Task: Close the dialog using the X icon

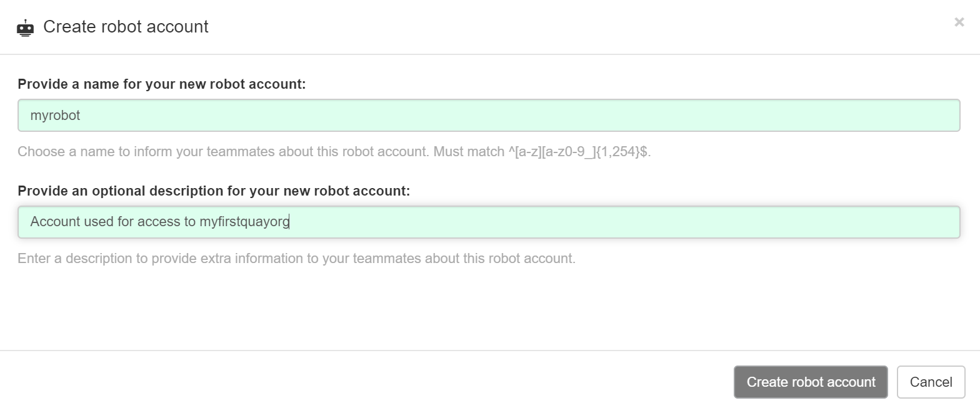Action: point(959,22)
